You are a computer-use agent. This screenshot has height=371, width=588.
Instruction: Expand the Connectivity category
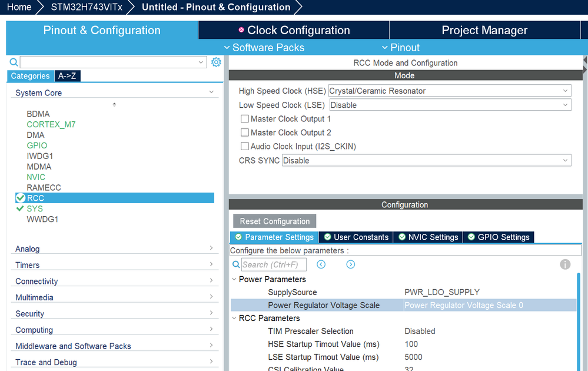pos(211,280)
